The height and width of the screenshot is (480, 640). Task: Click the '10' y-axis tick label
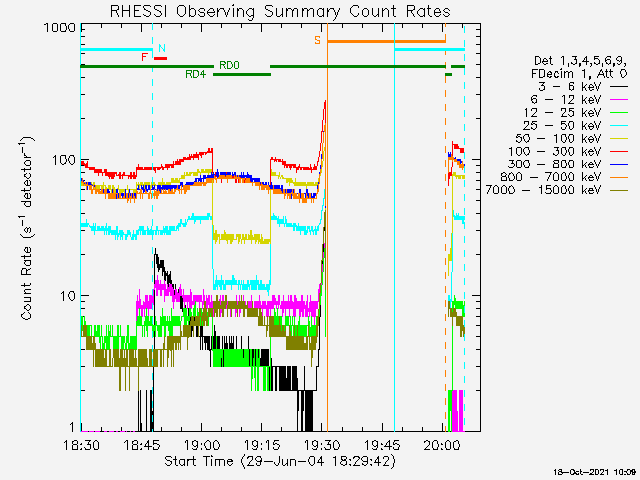coord(68,296)
